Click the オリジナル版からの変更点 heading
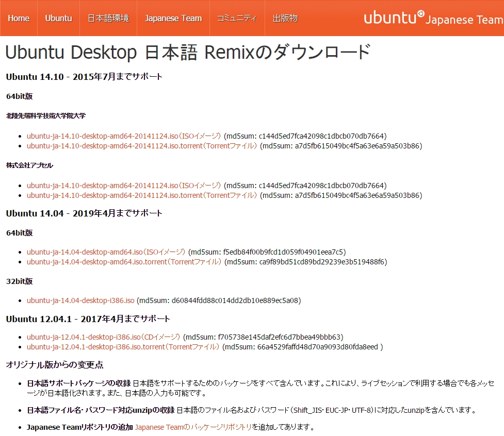Viewport: 504px width, 436px height. [55, 365]
